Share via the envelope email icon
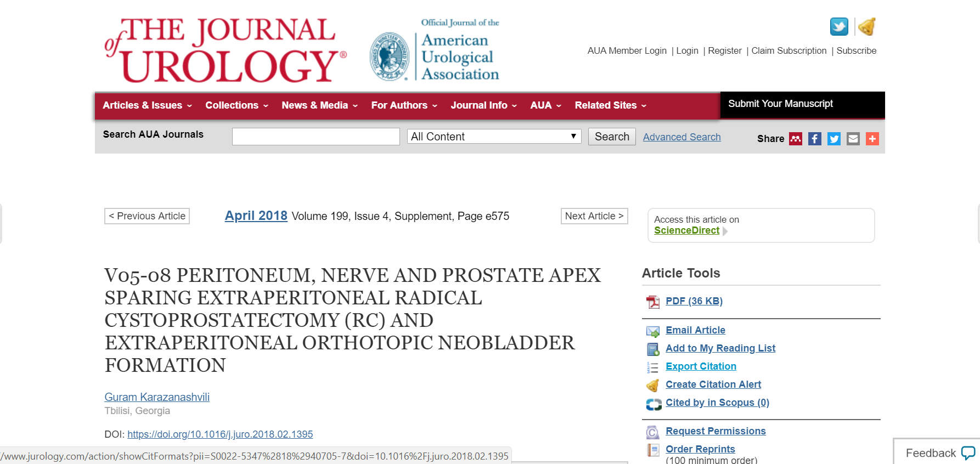 pyautogui.click(x=853, y=139)
